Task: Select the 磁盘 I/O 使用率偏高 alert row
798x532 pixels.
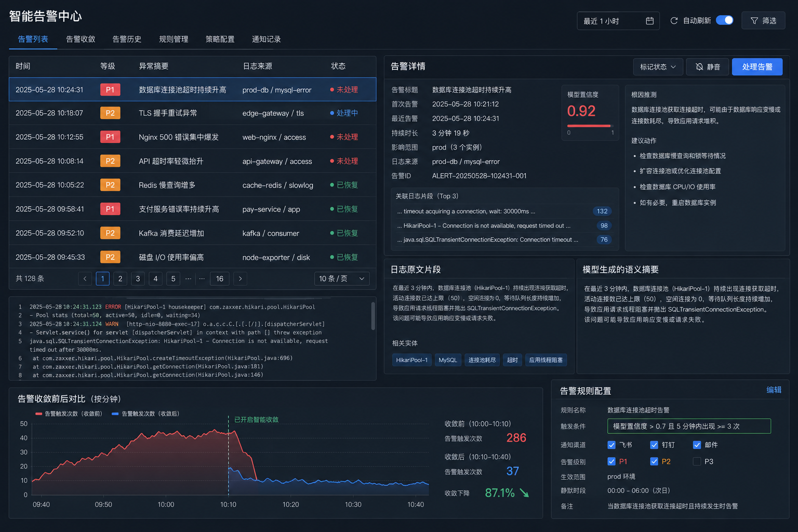Action: point(192,257)
